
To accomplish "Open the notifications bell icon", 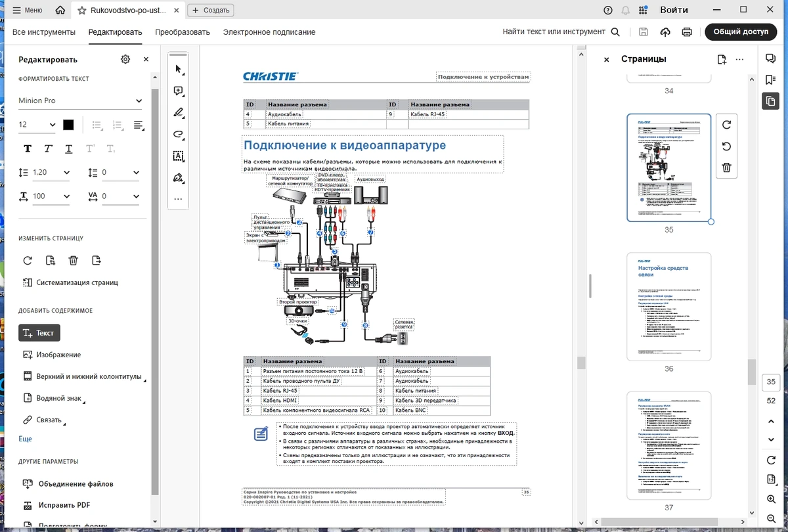I will (x=626, y=10).
